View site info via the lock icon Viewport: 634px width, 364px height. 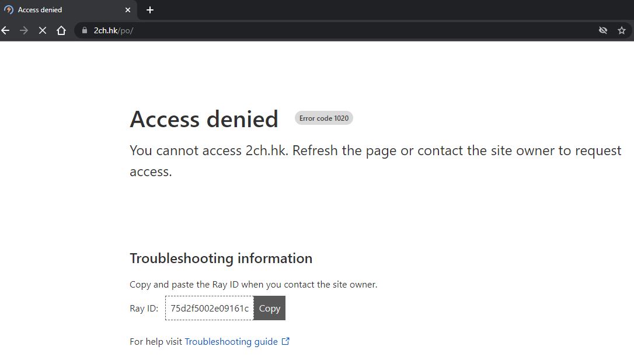[85, 30]
